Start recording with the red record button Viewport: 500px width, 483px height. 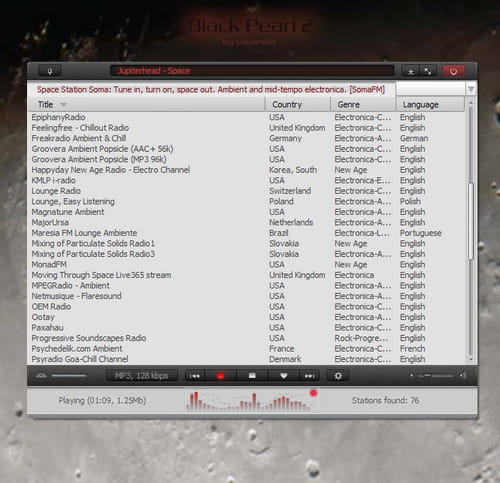[x=220, y=376]
